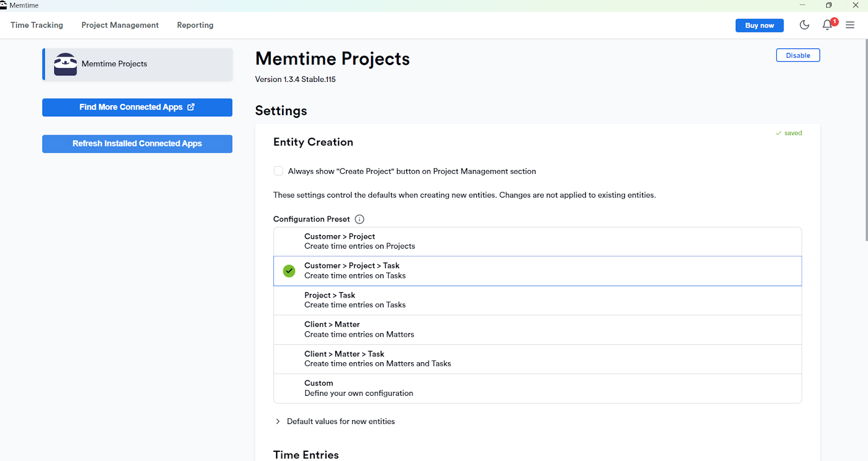Select Memtime Projects in sidebar

coord(138,64)
